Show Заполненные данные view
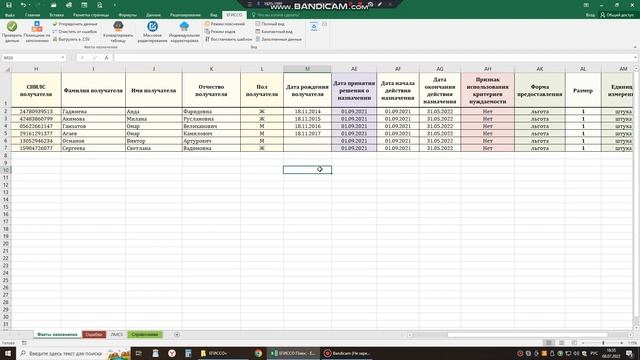Image resolution: width=640 pixels, height=360 pixels. (278, 39)
